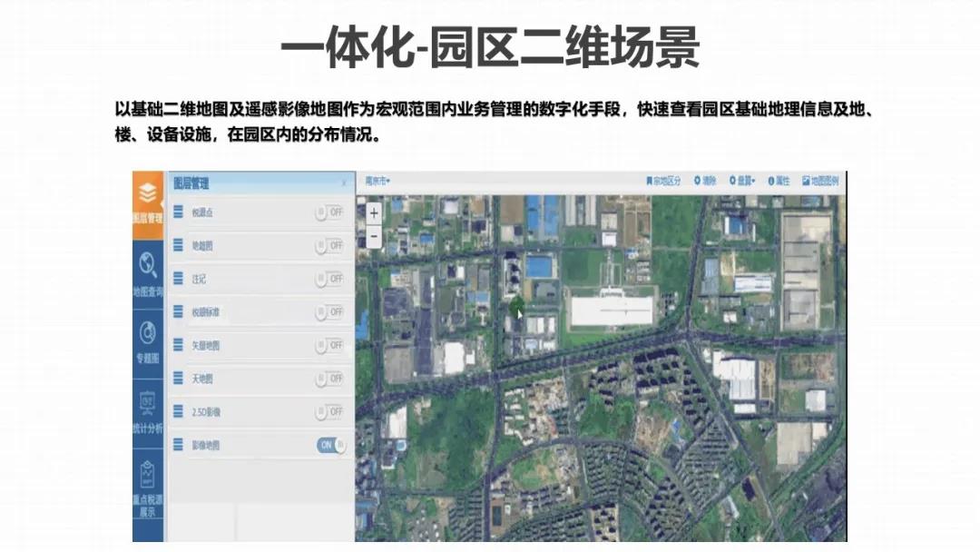Toggle the fourth layer switch below 注记
Viewport: 980px width, 552px height.
click(x=329, y=311)
